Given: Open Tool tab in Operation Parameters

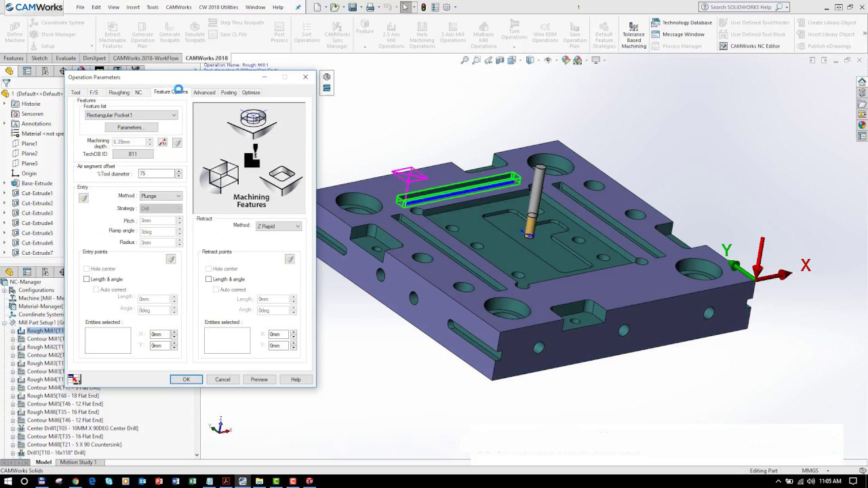Looking at the screenshot, I should 75,92.
